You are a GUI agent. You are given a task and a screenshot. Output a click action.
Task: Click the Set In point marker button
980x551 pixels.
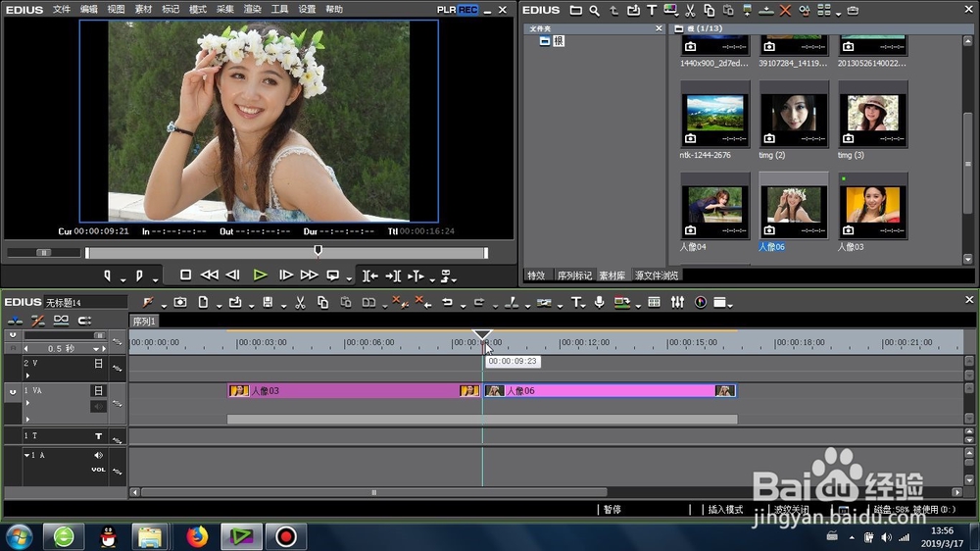(x=108, y=275)
